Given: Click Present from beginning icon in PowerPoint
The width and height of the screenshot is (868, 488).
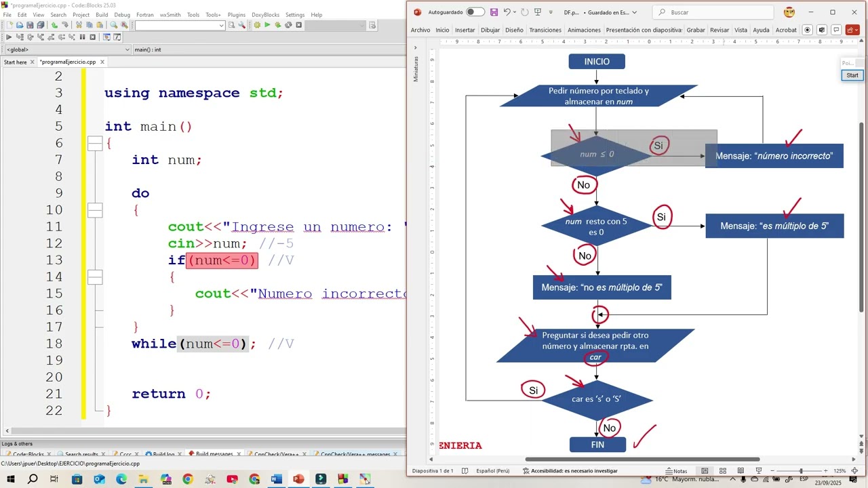Looking at the screenshot, I should tap(538, 12).
